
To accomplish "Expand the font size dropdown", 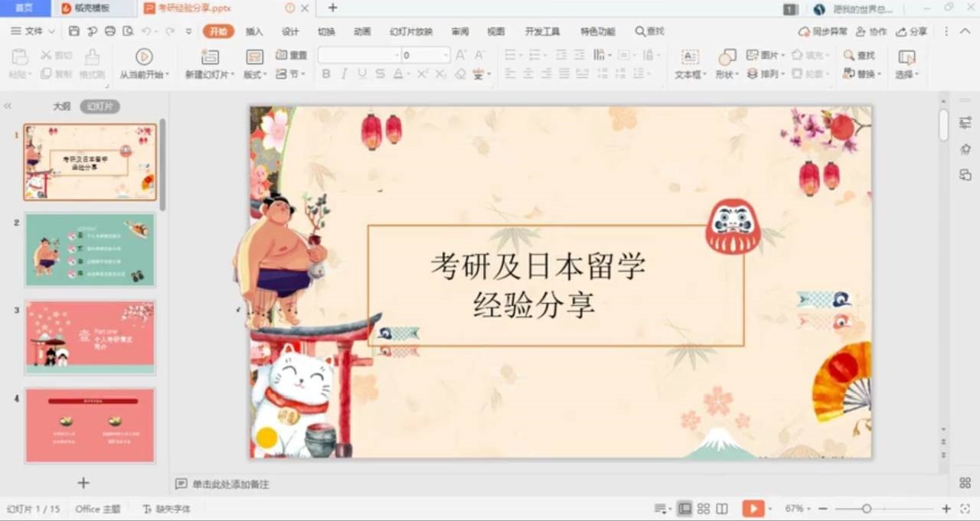I will tap(446, 55).
